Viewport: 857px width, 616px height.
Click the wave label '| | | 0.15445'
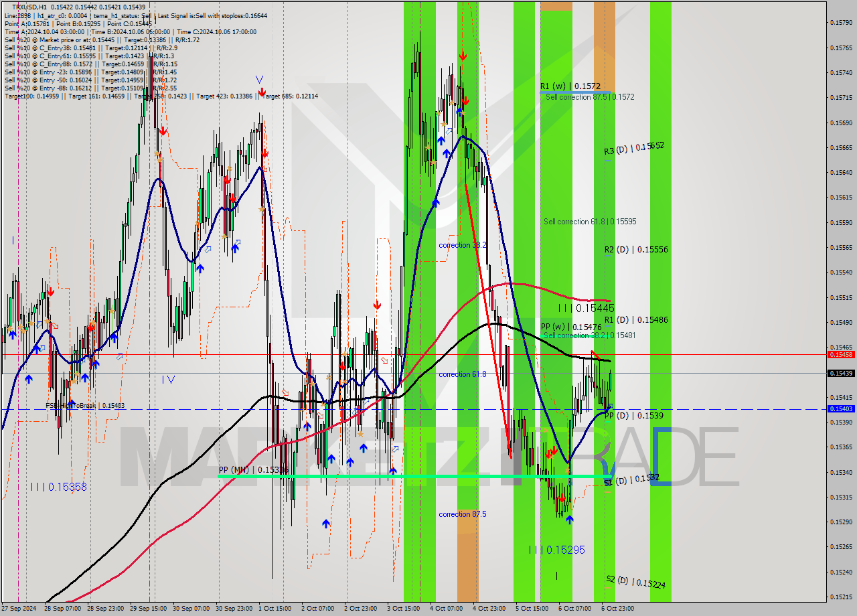click(587, 308)
